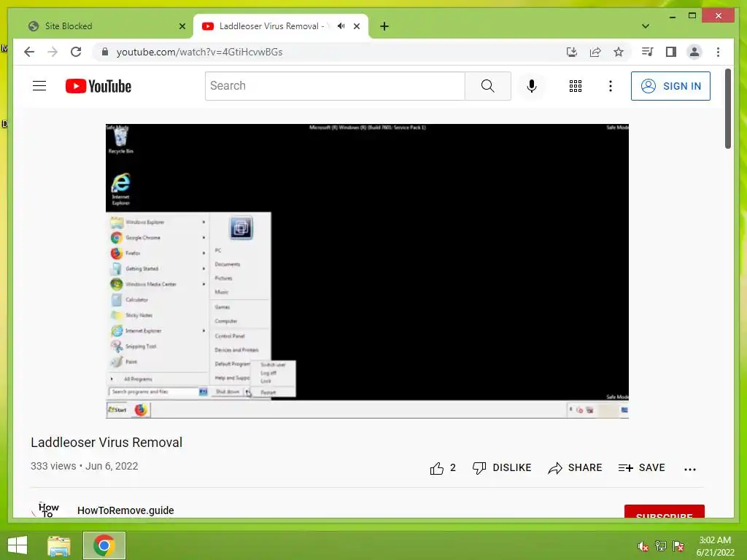747x560 pixels.
Task: Close the Site Blocked tab
Action: pyautogui.click(x=182, y=26)
